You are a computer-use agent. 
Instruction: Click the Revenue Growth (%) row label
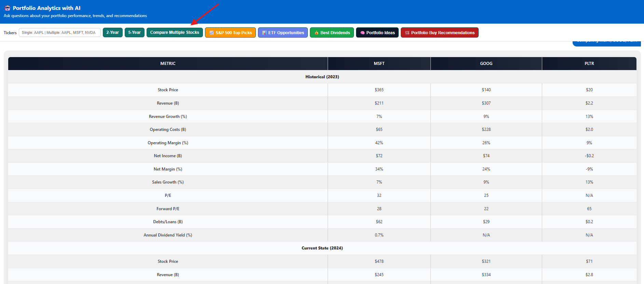[x=168, y=117]
